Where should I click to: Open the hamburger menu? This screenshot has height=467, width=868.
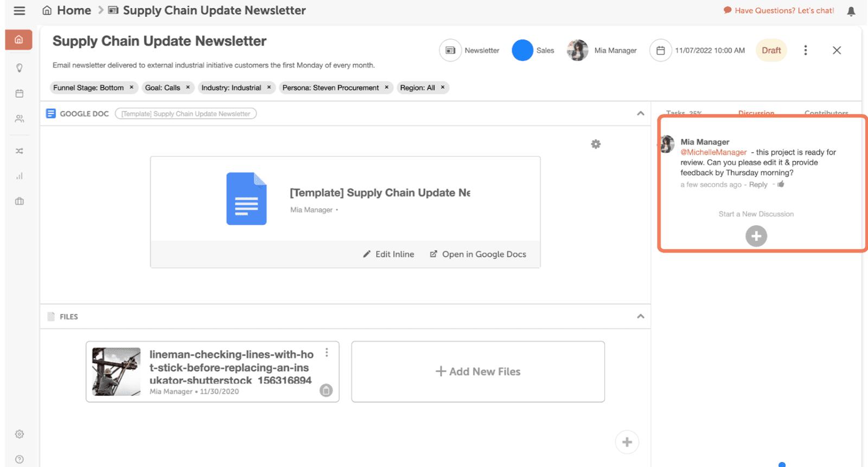click(20, 11)
